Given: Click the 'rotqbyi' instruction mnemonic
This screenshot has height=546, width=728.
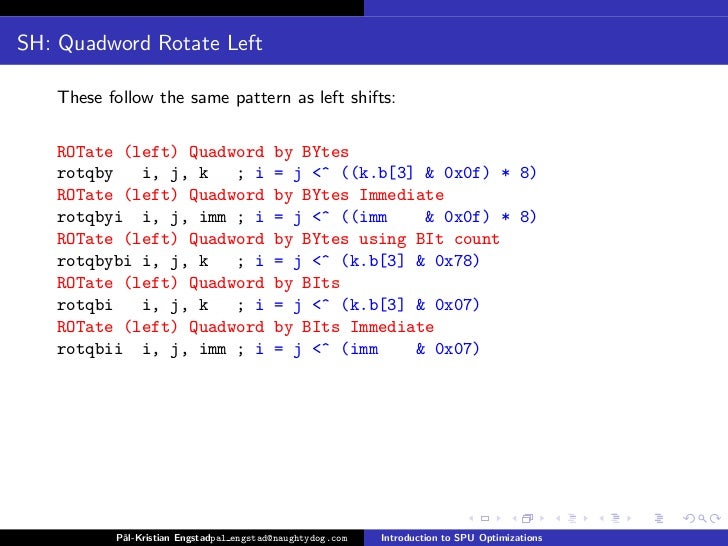Looking at the screenshot, I should click(x=90, y=217).
